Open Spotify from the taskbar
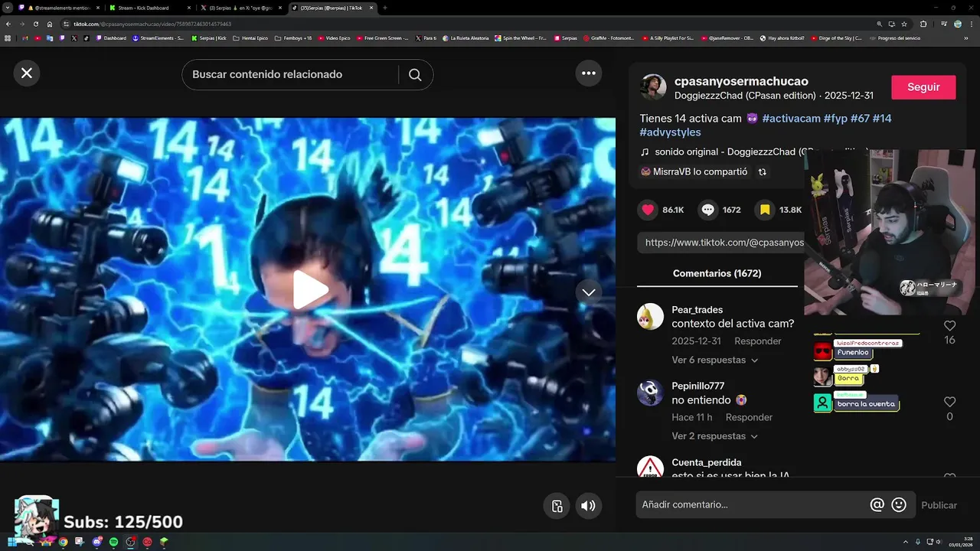Viewport: 980px width, 551px height. (x=113, y=542)
